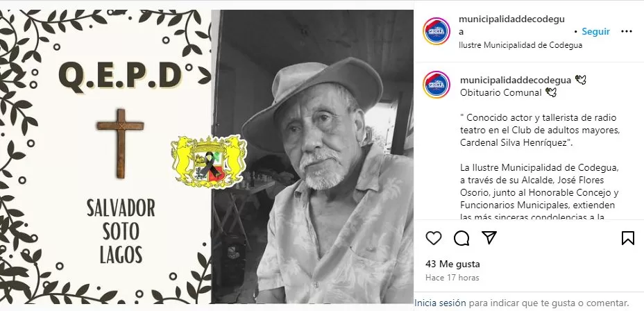The width and height of the screenshot is (644, 311).
Task: Open the three-dot more options menu
Action: (627, 32)
